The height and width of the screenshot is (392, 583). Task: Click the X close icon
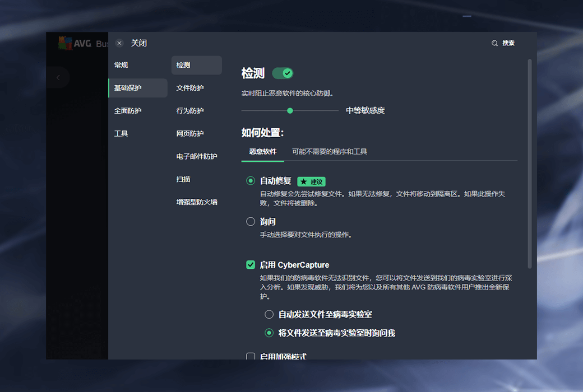tap(119, 43)
